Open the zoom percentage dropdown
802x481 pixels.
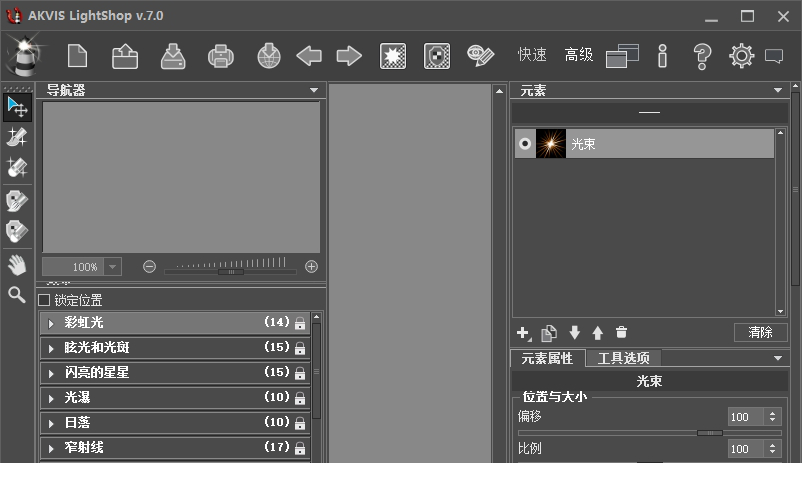[x=113, y=267]
